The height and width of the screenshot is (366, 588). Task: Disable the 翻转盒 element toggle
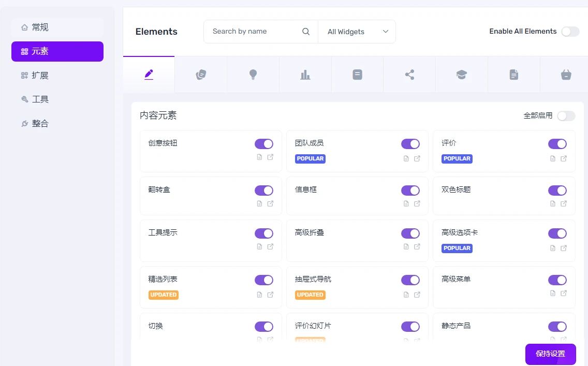tap(264, 190)
